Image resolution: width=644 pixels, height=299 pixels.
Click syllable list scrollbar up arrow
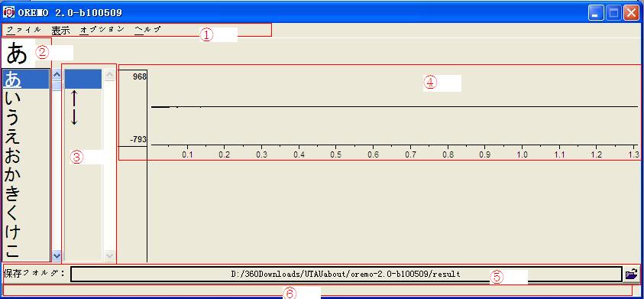pos(57,74)
